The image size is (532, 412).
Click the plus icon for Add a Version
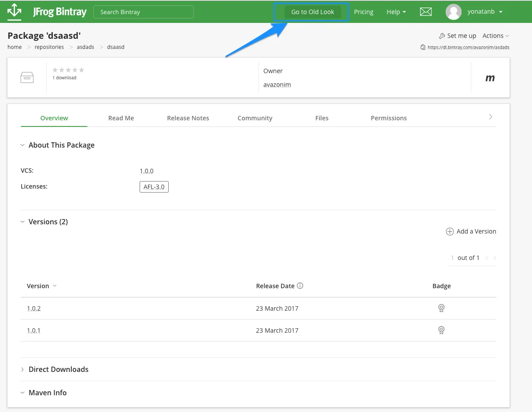(x=450, y=231)
